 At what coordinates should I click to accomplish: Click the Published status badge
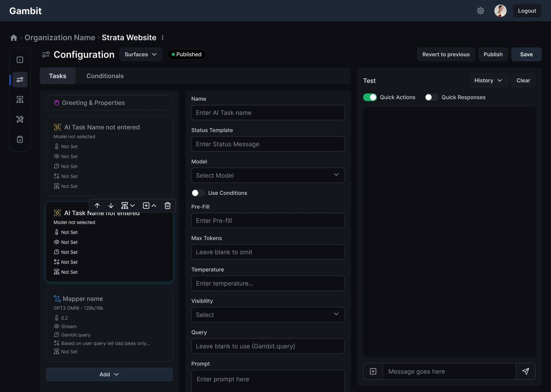click(186, 54)
